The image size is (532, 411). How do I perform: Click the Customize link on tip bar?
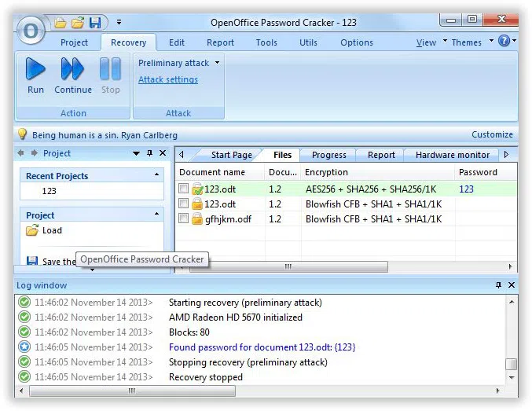click(x=492, y=134)
